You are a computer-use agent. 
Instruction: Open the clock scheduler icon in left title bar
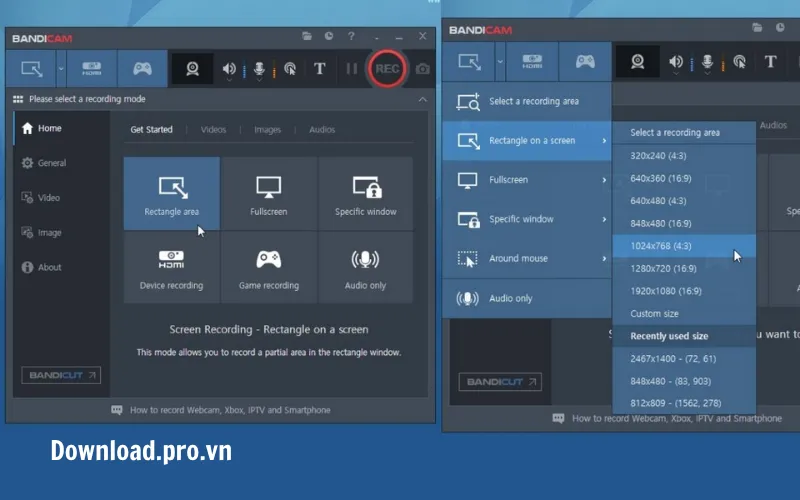point(330,36)
